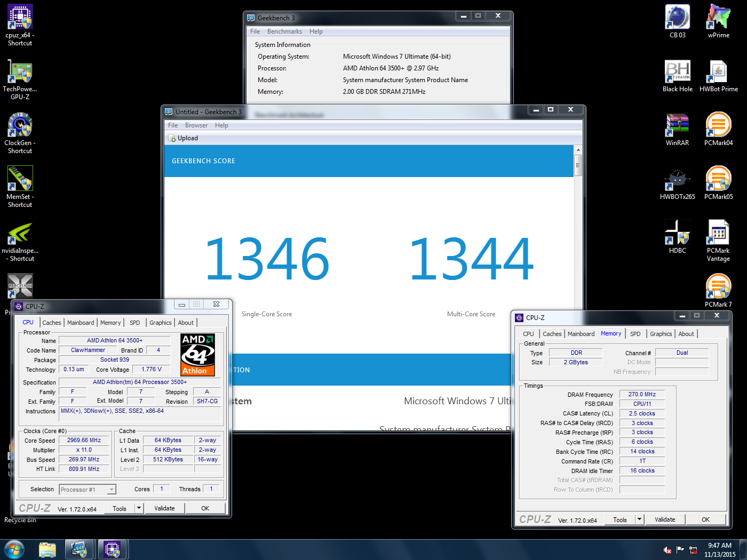The width and height of the screenshot is (747, 560).
Task: Click Tools button in left CPU-Z
Action: [120, 508]
